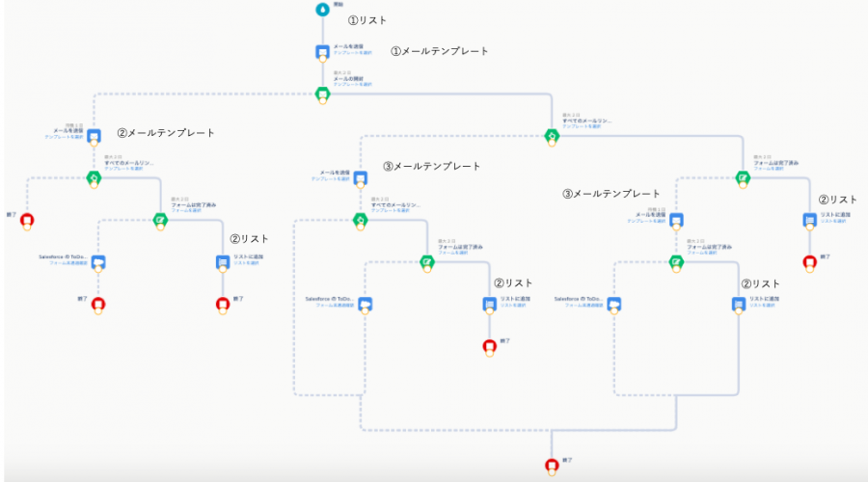The image size is (868, 482).
Task: Click リストを選択 link under leftmost リストに追加
Action: click(x=246, y=263)
